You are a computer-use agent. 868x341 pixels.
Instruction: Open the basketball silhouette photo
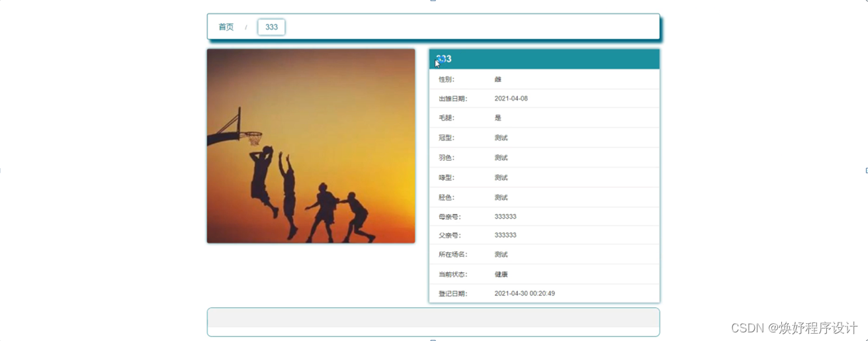pyautogui.click(x=311, y=146)
